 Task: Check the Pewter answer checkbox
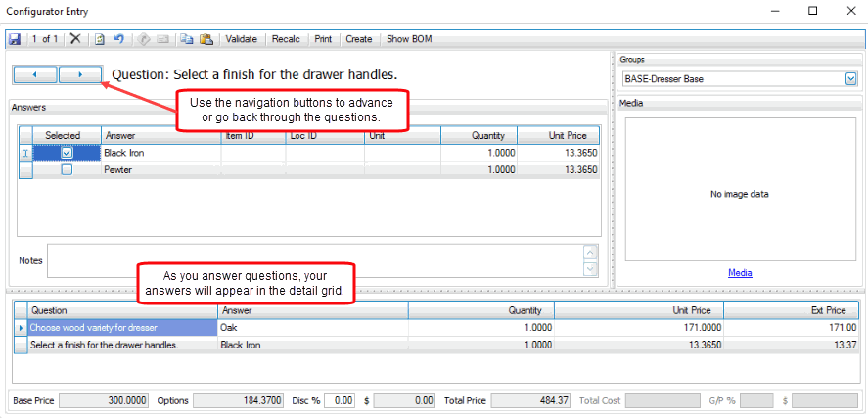point(67,169)
